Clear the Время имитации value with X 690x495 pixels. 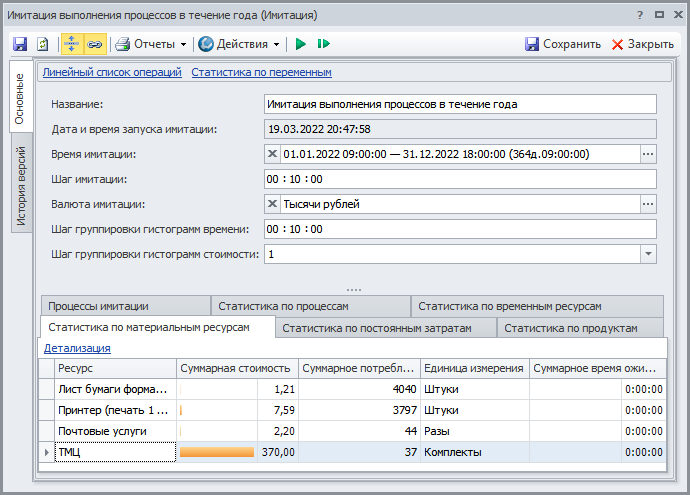(x=273, y=154)
